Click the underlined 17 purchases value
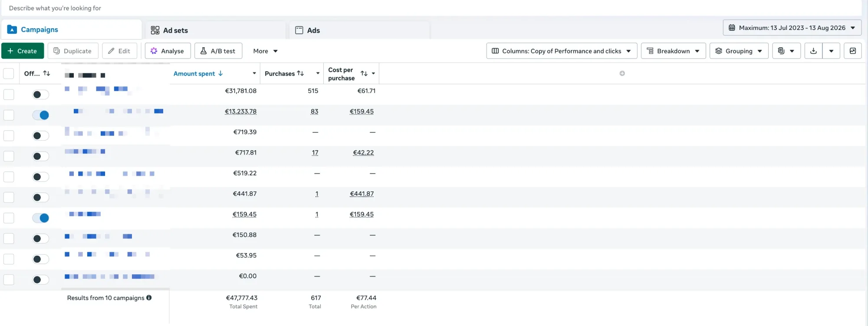 click(x=315, y=153)
